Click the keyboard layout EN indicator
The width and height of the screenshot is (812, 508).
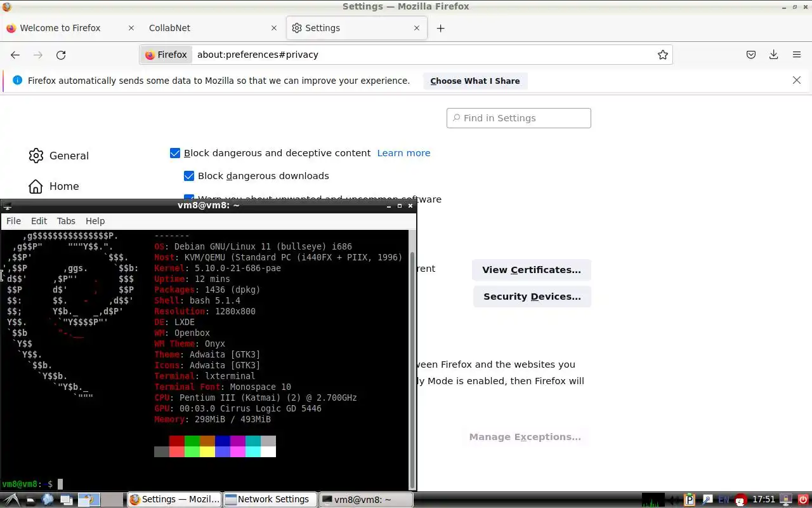(x=723, y=500)
